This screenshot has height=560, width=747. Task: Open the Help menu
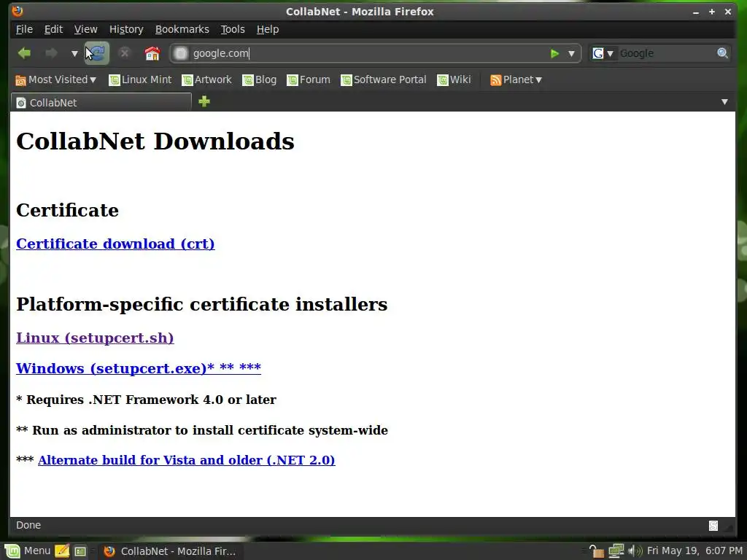click(268, 29)
